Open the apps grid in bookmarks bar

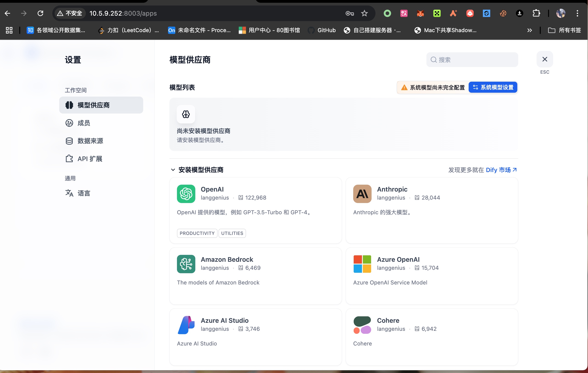(x=9, y=30)
